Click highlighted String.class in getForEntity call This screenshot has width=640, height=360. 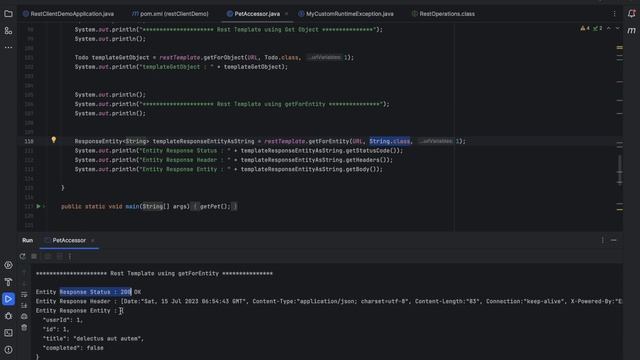(x=390, y=141)
